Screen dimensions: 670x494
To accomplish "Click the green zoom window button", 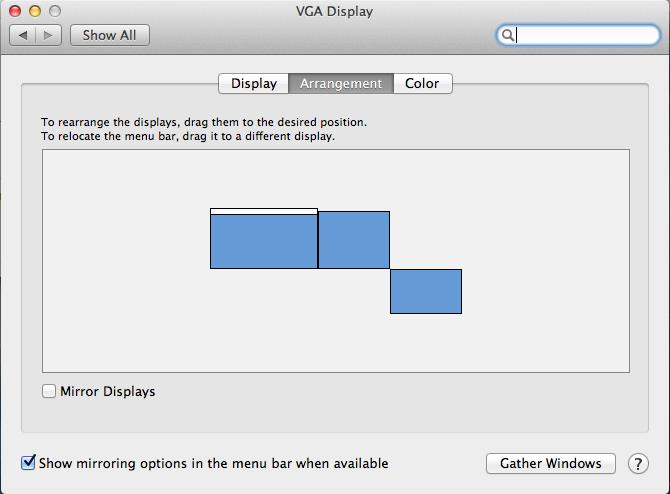I will coord(55,10).
